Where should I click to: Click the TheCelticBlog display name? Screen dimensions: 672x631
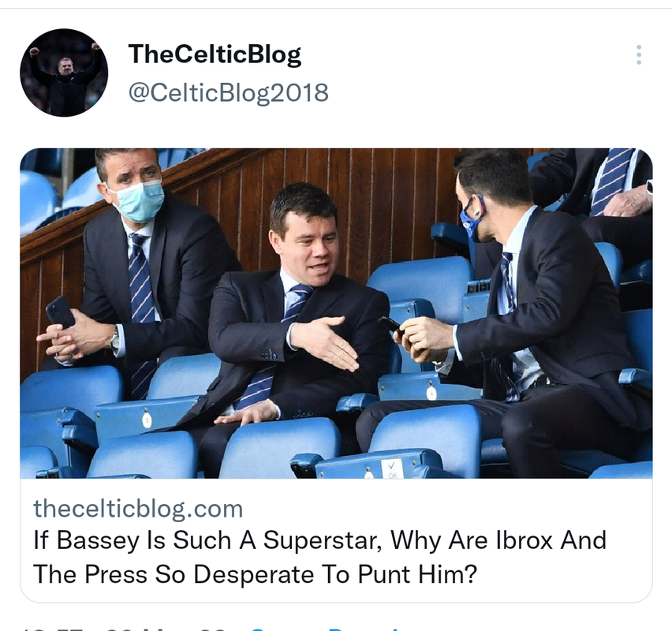215,54
